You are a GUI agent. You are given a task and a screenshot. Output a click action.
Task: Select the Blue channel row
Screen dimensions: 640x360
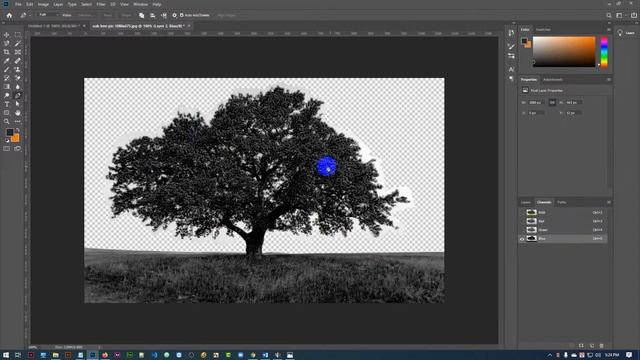point(563,238)
